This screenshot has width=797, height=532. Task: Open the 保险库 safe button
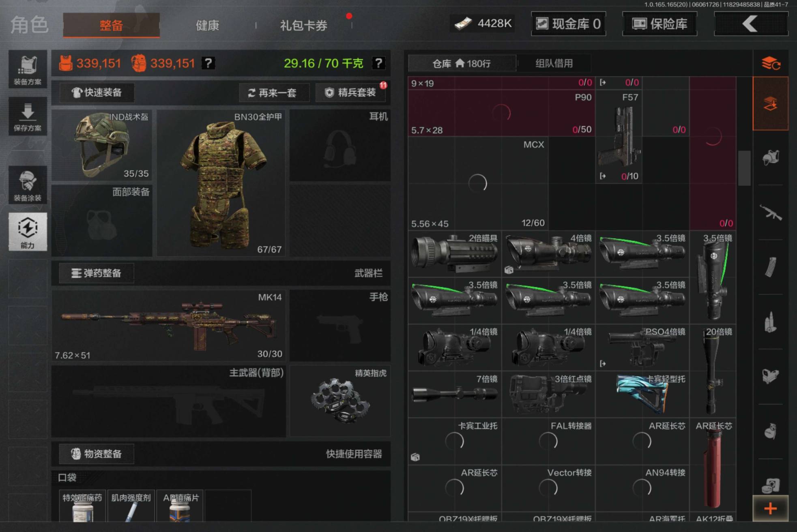point(660,24)
